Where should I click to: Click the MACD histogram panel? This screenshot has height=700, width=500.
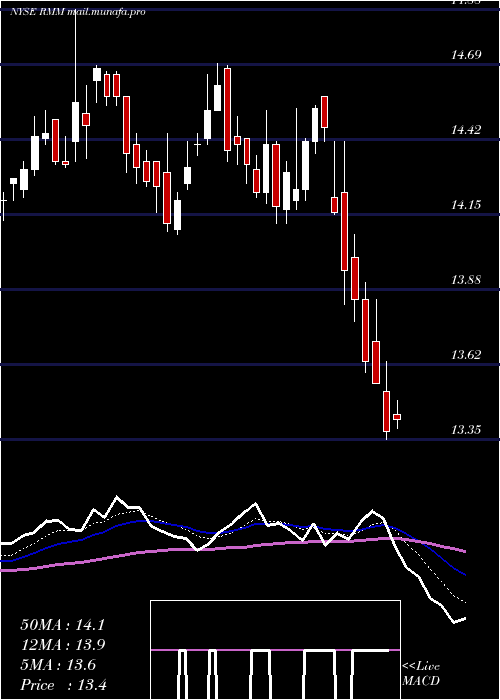pyautogui.click(x=275, y=650)
